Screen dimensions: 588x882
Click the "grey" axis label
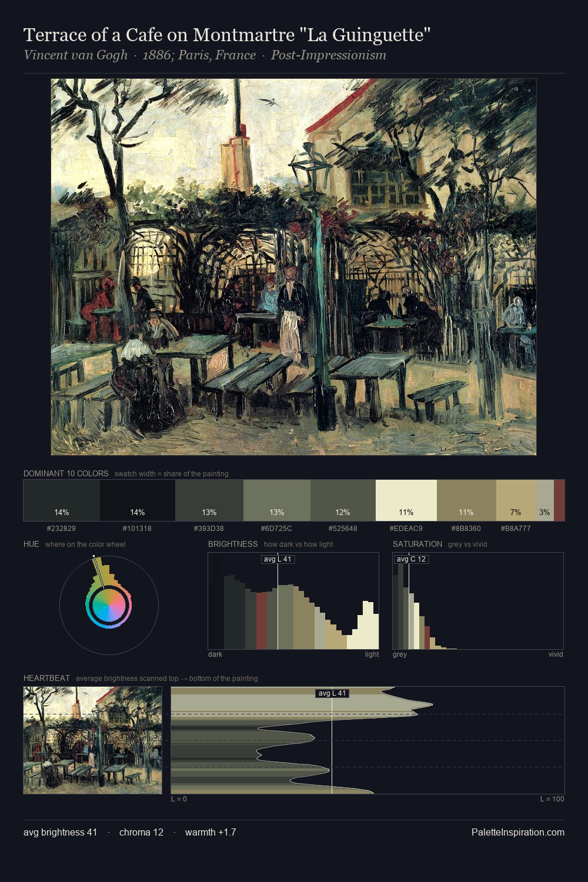click(x=400, y=654)
